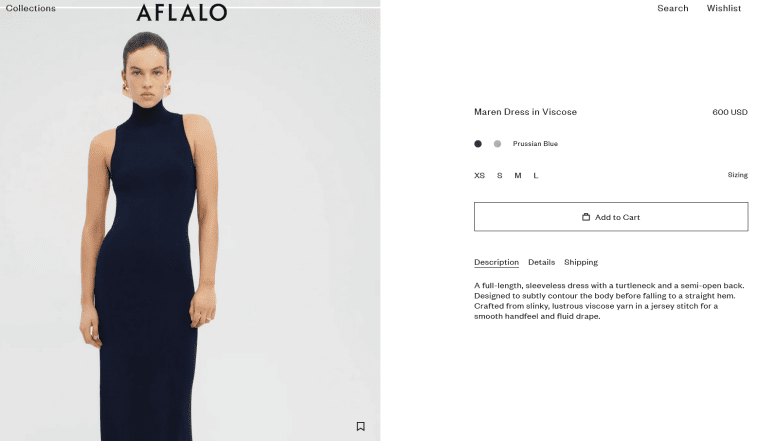Click the bookmark icon on product image

pyautogui.click(x=360, y=426)
